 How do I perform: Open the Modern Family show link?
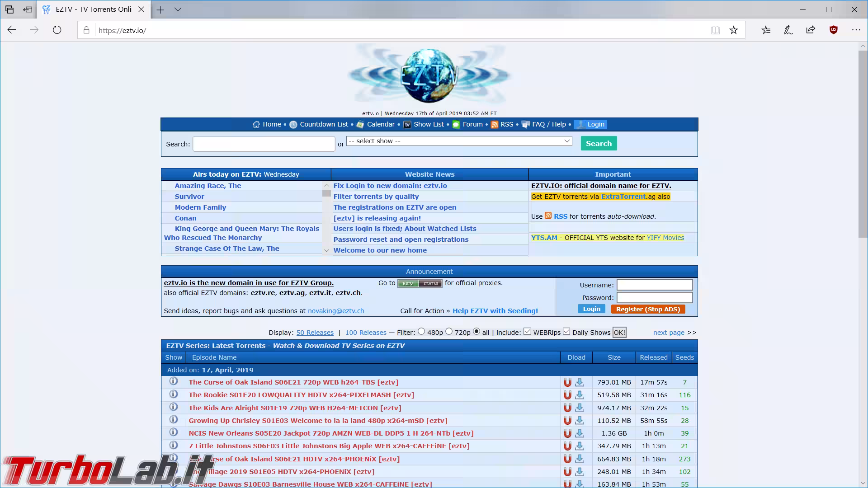200,207
